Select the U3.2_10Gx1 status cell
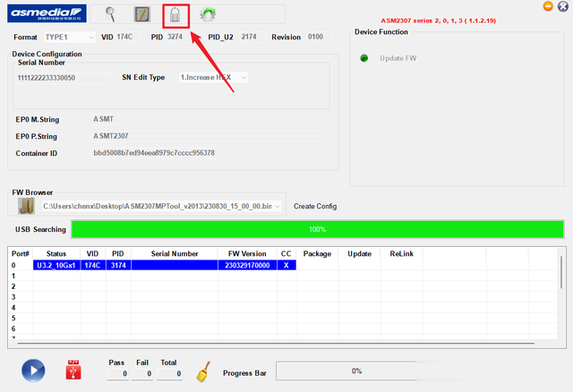The image size is (573, 392). (x=56, y=265)
